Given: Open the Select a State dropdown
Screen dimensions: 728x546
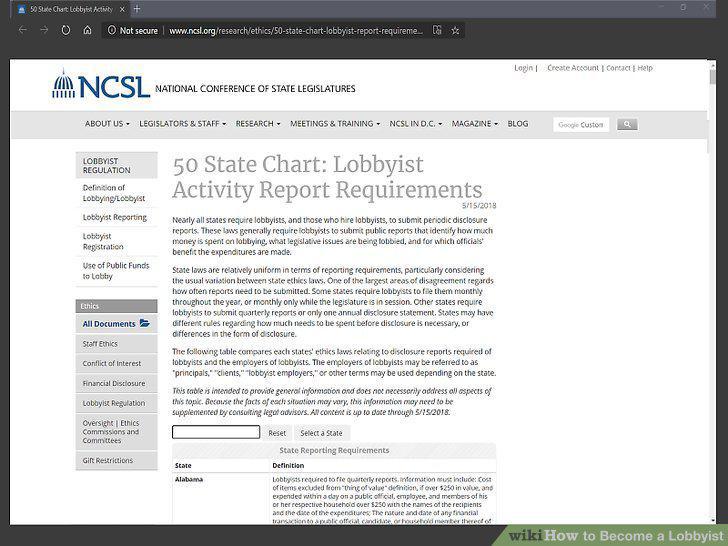Looking at the screenshot, I should click(x=321, y=433).
